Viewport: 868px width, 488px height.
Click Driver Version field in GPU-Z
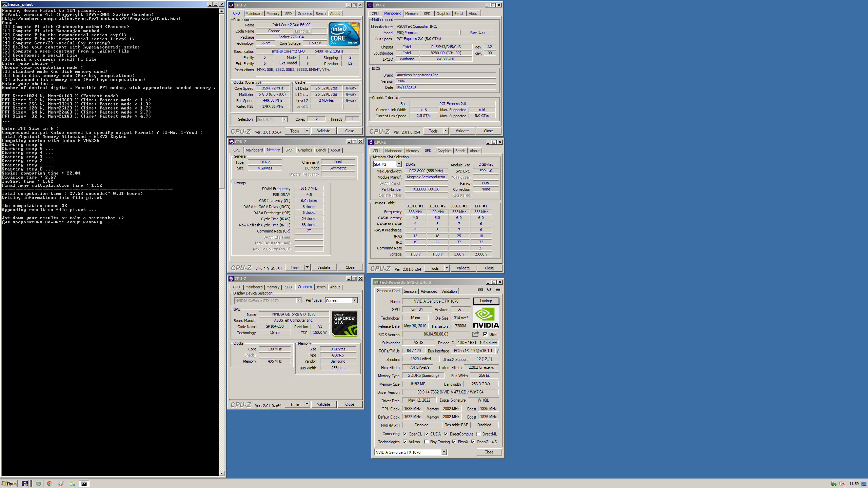pos(450,392)
